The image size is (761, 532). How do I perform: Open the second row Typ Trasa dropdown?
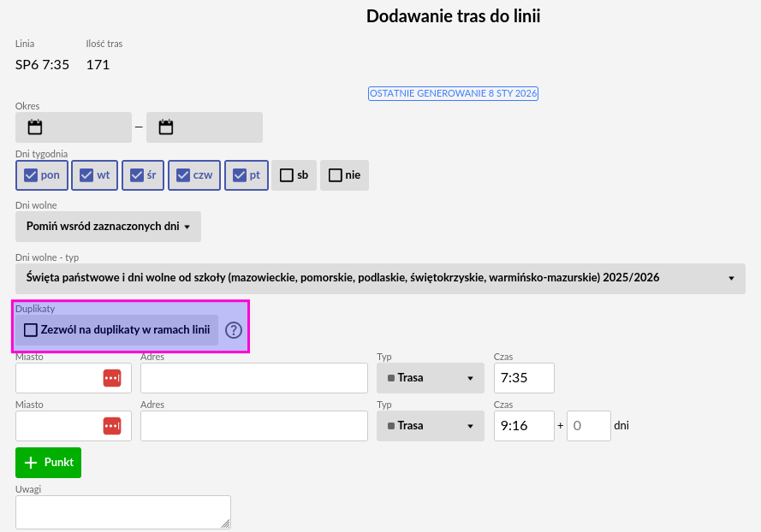(x=430, y=426)
